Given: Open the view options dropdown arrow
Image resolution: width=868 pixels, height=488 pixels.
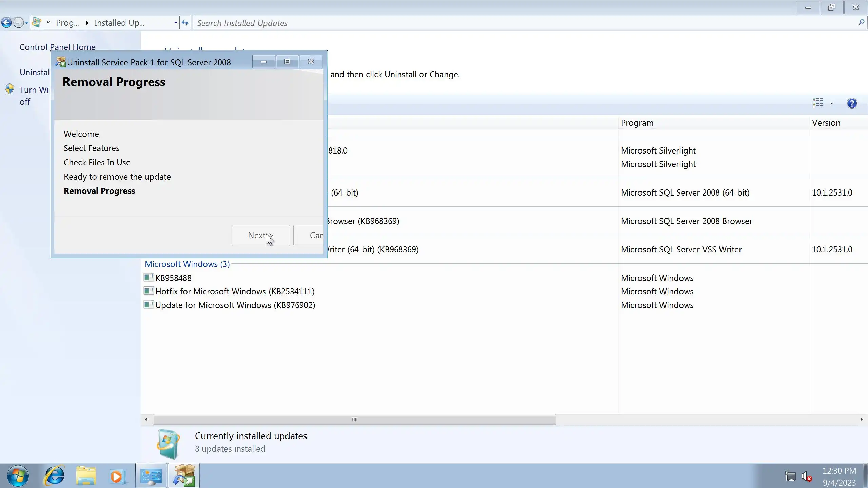Looking at the screenshot, I should tap(832, 103).
